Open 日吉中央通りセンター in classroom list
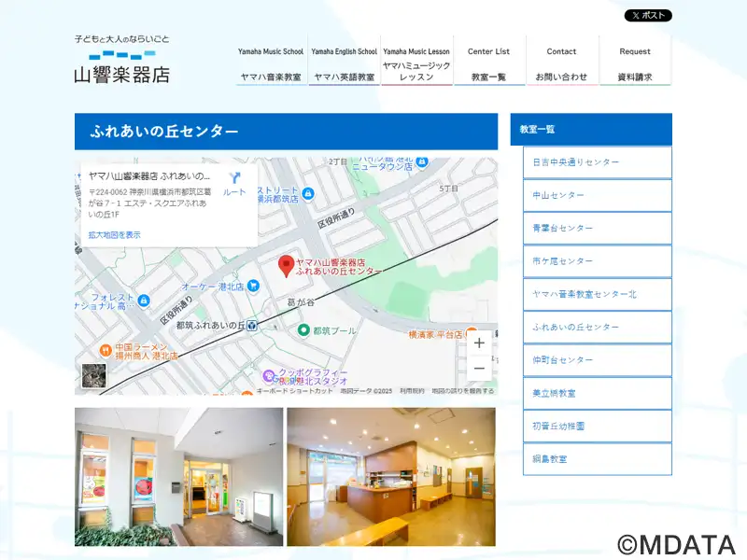 tap(598, 162)
